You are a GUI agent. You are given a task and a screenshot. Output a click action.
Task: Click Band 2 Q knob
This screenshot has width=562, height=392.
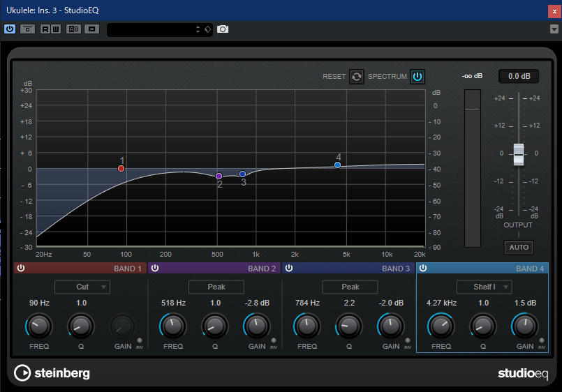pyautogui.click(x=215, y=326)
